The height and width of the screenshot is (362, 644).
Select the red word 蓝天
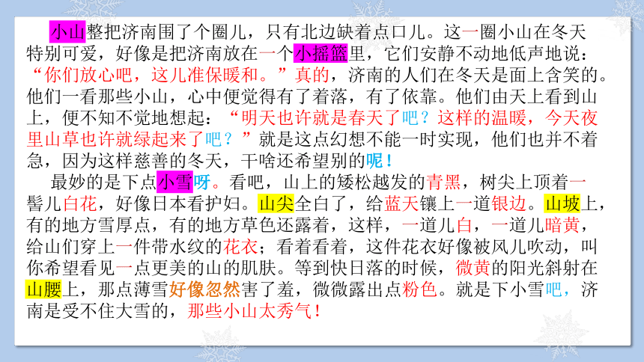click(x=401, y=203)
